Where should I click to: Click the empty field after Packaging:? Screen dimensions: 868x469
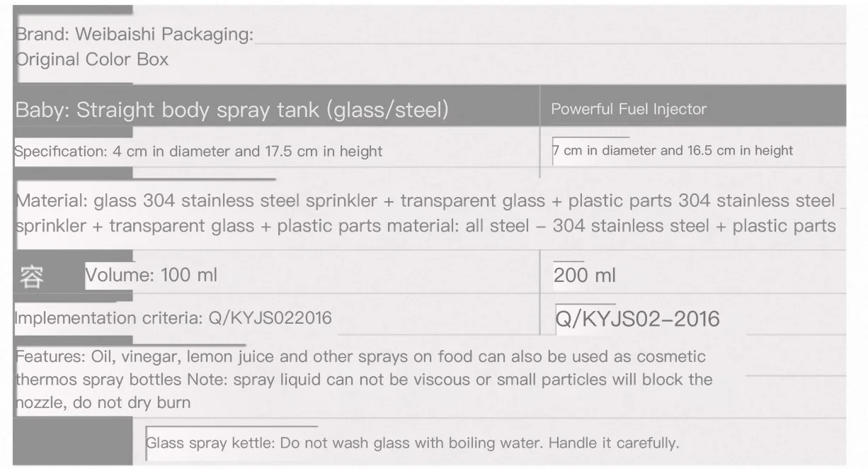tap(551, 34)
